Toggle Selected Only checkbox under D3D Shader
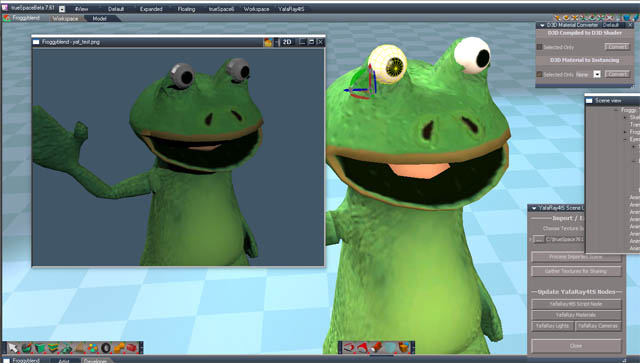Viewport: 640px width, 363px height. [x=540, y=47]
